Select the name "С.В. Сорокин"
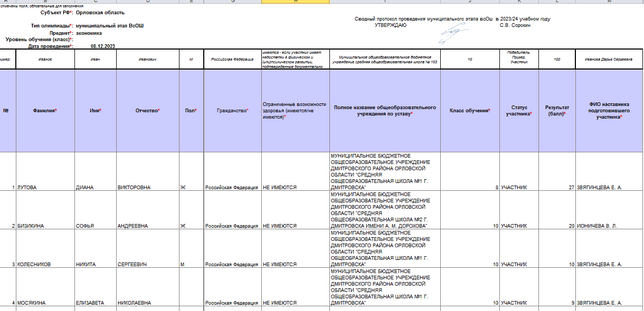This screenshot has height=311, width=644. (515, 25)
